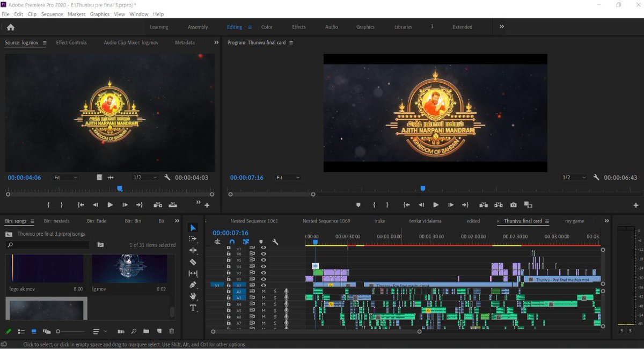The height and width of the screenshot is (349, 644).
Task: Play in the Source monitor
Action: coord(110,205)
